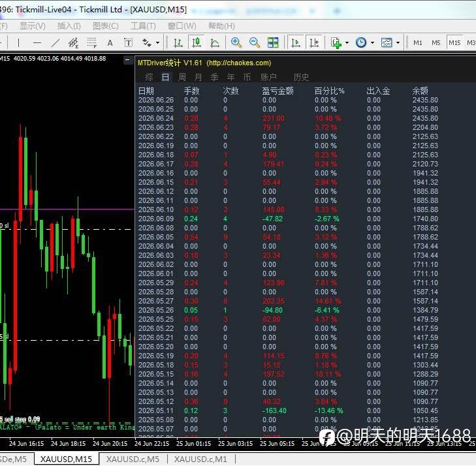The height and width of the screenshot is (466, 476).
Task: Select the horizontal line drawing tool
Action: click(37, 43)
